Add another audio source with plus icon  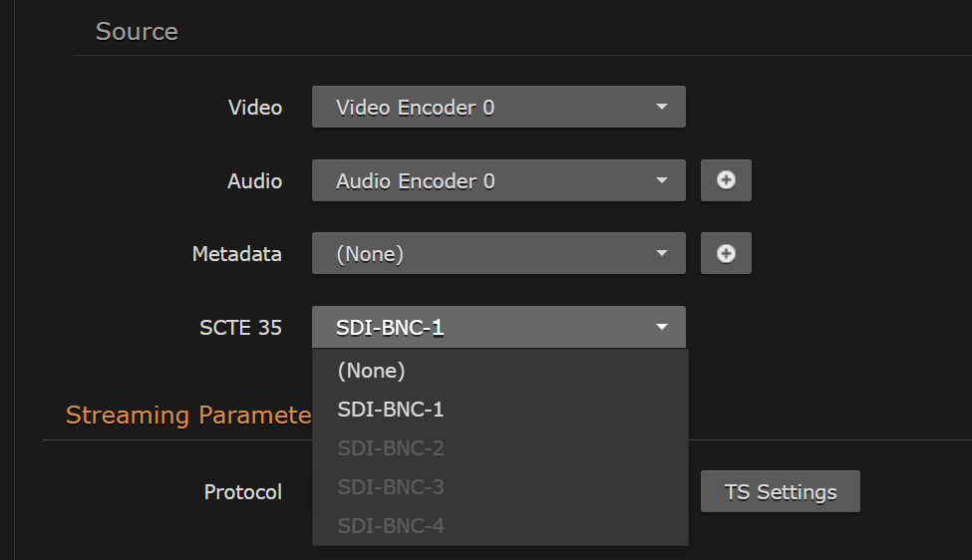click(726, 180)
